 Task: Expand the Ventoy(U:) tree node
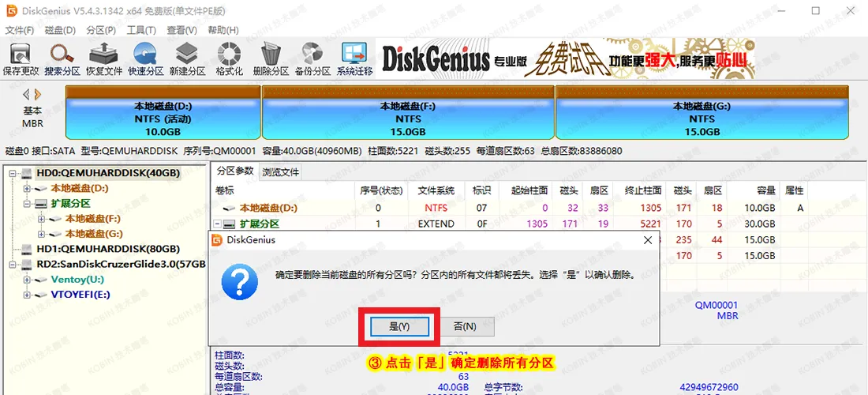coord(27,280)
